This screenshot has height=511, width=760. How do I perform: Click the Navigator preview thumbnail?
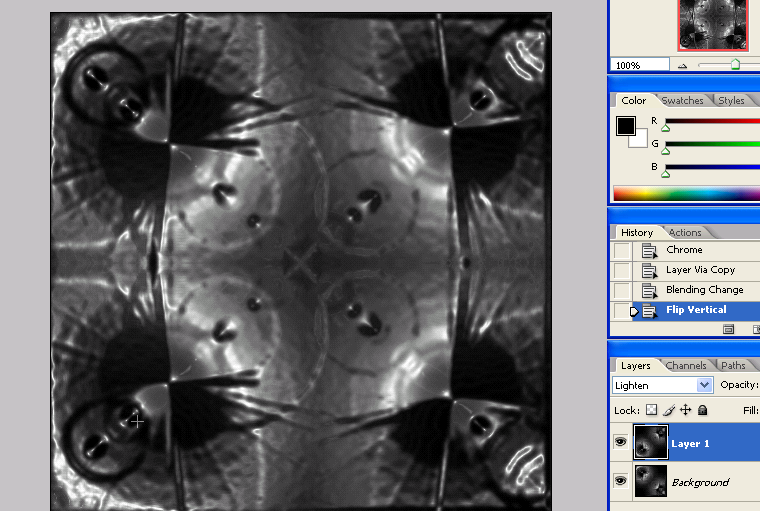712,24
